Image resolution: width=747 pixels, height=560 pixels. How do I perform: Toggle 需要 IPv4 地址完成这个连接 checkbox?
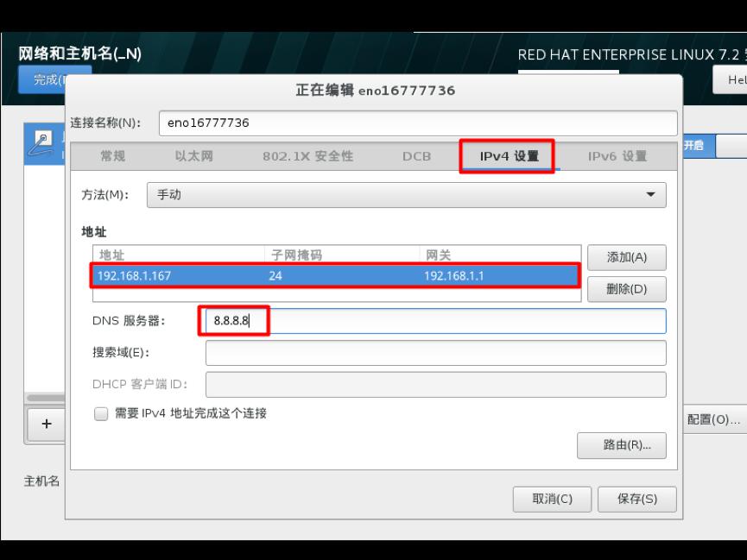point(101,414)
